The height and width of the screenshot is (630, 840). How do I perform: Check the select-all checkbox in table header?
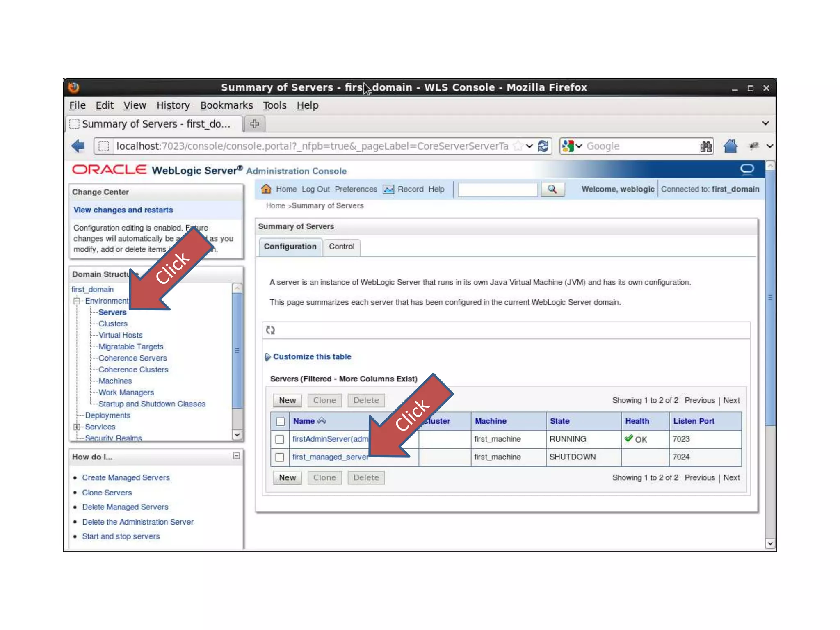pos(281,421)
